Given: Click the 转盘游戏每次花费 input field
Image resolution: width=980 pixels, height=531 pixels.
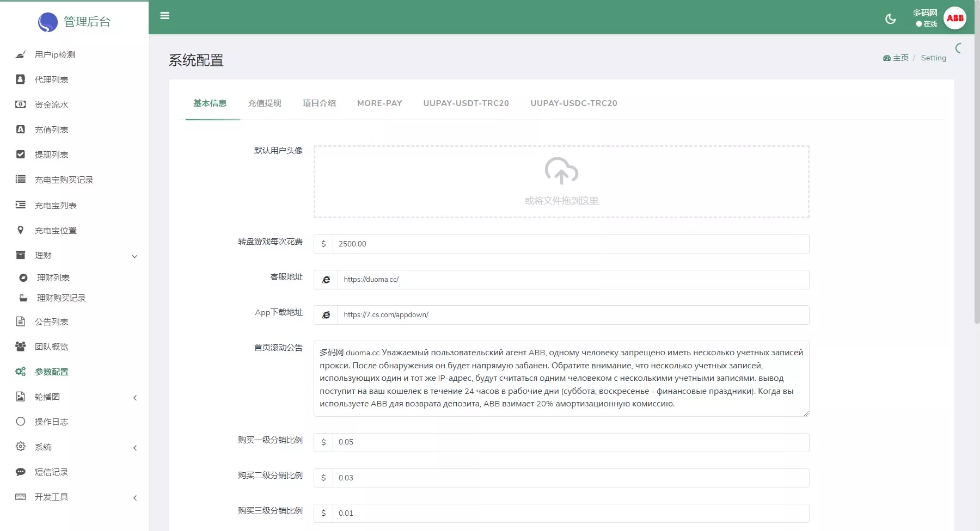Looking at the screenshot, I should coord(570,244).
